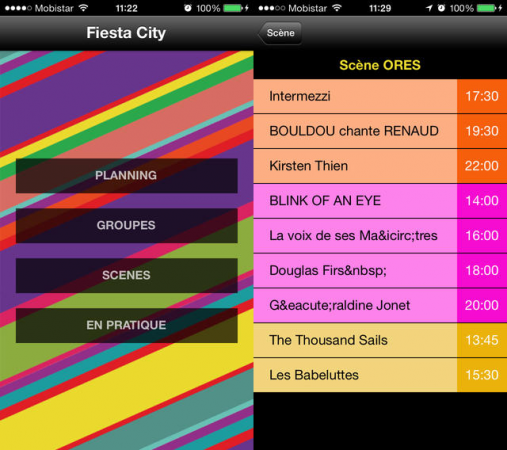Select the Intermezzi performance row

coord(380,96)
